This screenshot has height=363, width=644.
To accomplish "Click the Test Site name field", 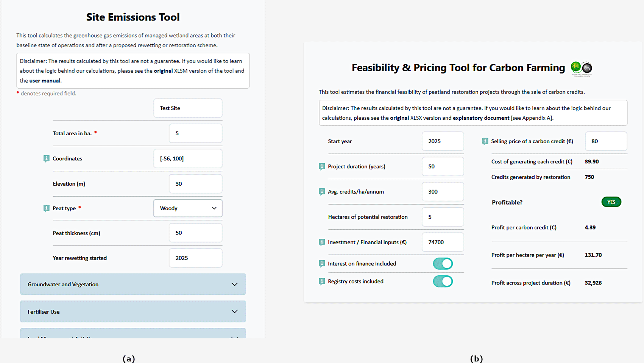I will [188, 108].
